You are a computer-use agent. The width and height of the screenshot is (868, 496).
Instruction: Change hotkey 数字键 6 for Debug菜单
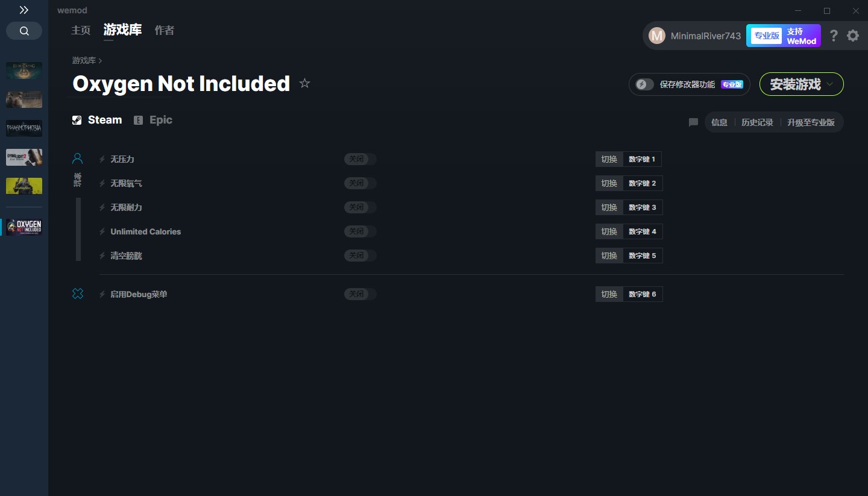(x=642, y=294)
